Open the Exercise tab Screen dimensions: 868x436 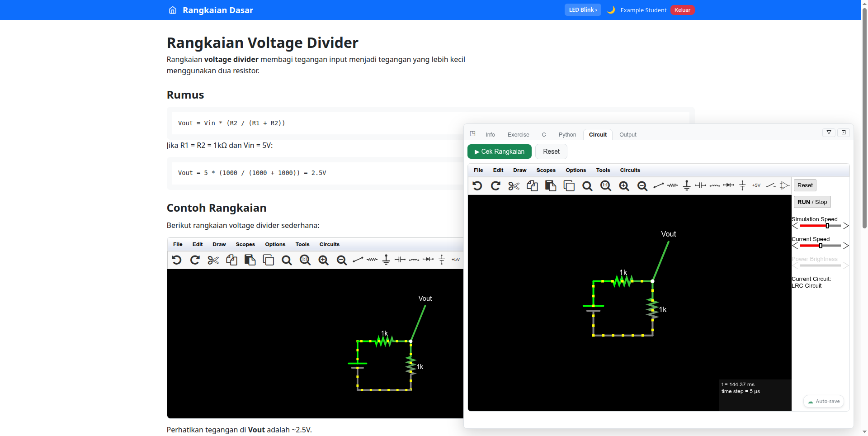(518, 135)
